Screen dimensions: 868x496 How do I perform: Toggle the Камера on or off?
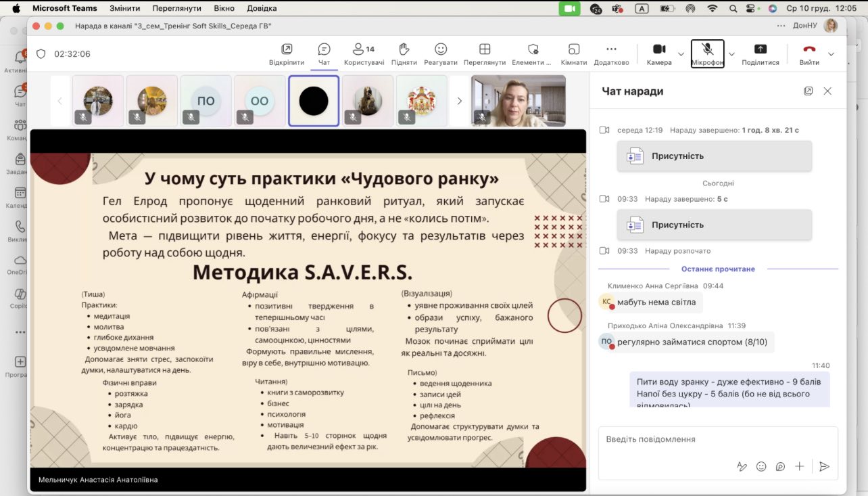(658, 49)
